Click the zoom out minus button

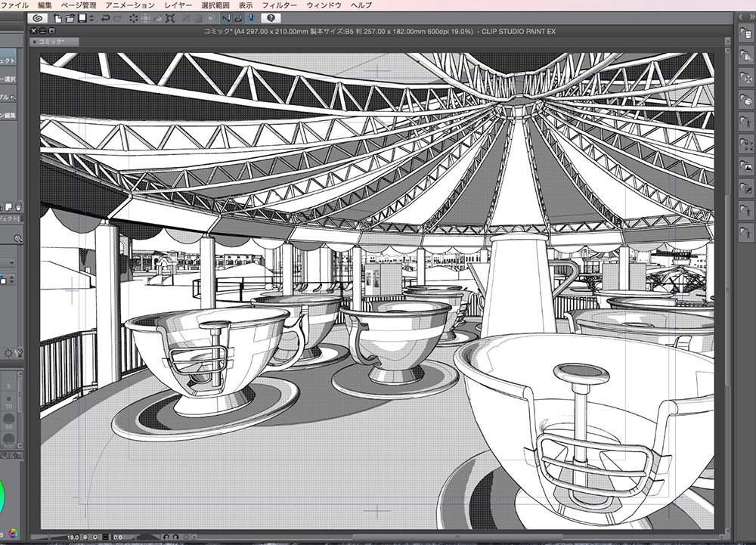pyautogui.click(x=85, y=537)
